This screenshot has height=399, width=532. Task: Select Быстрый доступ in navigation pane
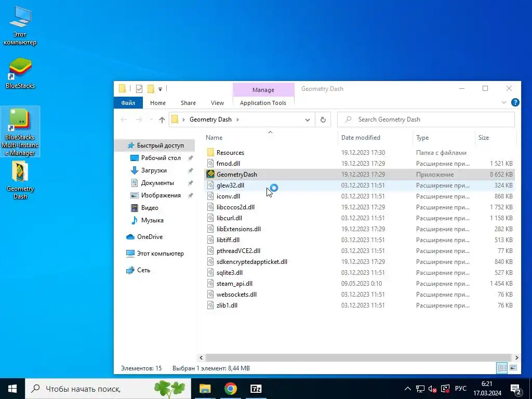point(155,145)
